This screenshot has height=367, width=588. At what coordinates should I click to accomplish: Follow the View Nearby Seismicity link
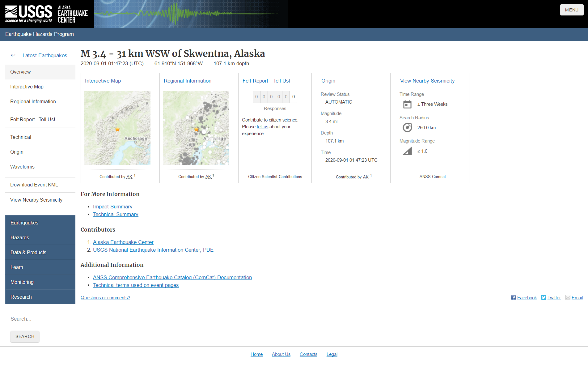click(x=427, y=81)
